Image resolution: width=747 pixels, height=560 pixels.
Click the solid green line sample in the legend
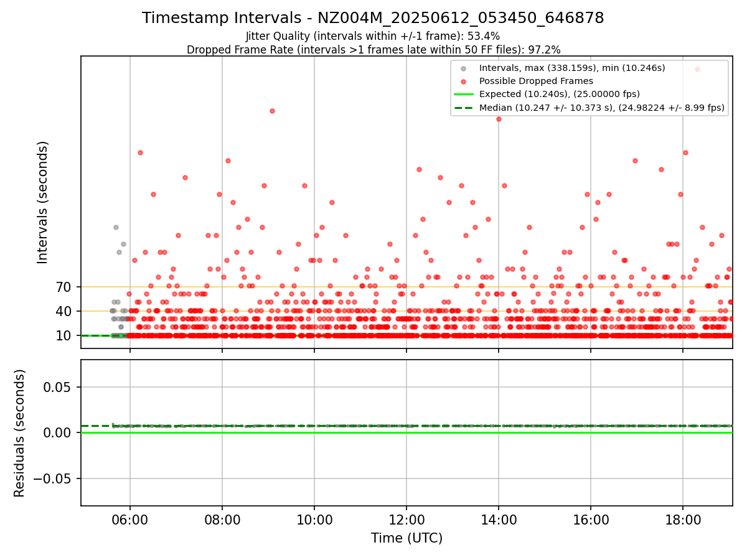point(463,95)
